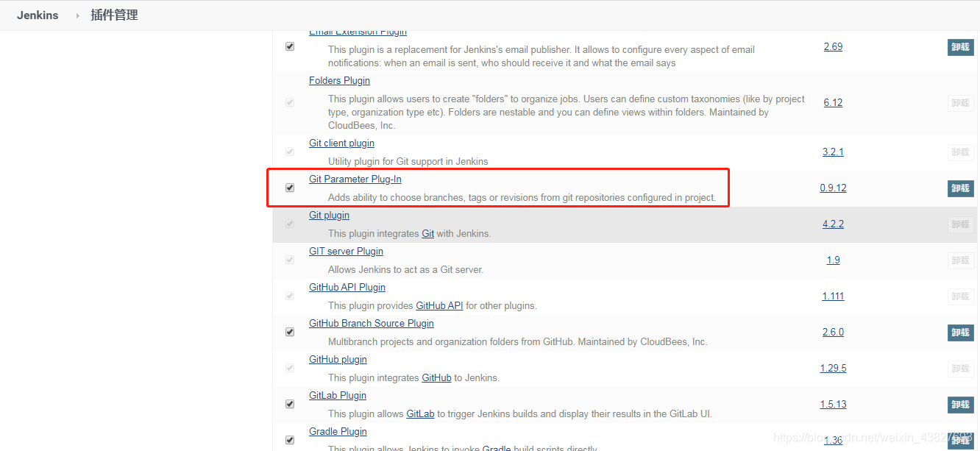The image size is (980, 451).
Task: Toggle the Git Parameter Plug-In checkbox
Action: coord(290,188)
